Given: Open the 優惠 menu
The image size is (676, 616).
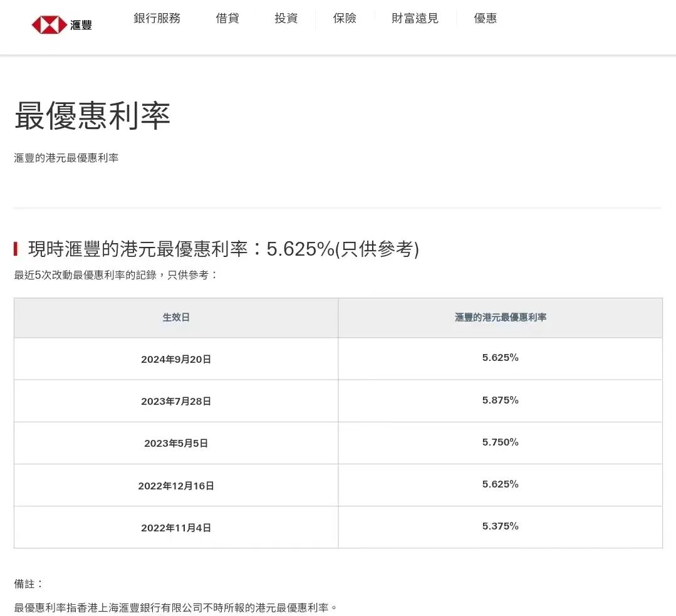Looking at the screenshot, I should (x=485, y=18).
